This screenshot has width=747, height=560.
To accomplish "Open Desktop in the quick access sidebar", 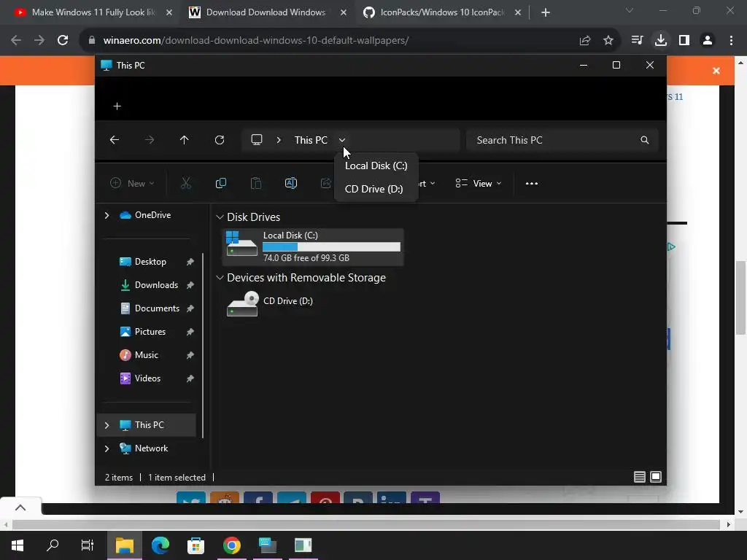I will [150, 262].
